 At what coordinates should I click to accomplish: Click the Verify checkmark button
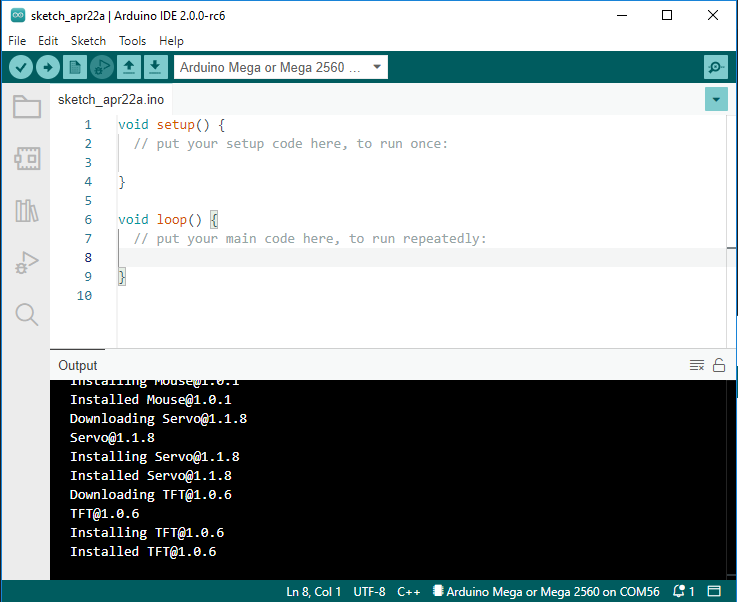click(x=21, y=67)
